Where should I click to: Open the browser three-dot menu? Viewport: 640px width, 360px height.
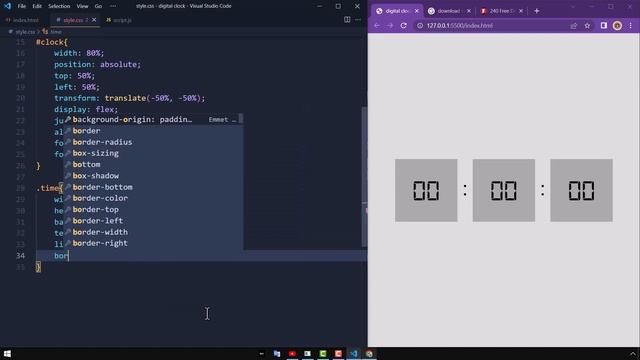coord(631,26)
